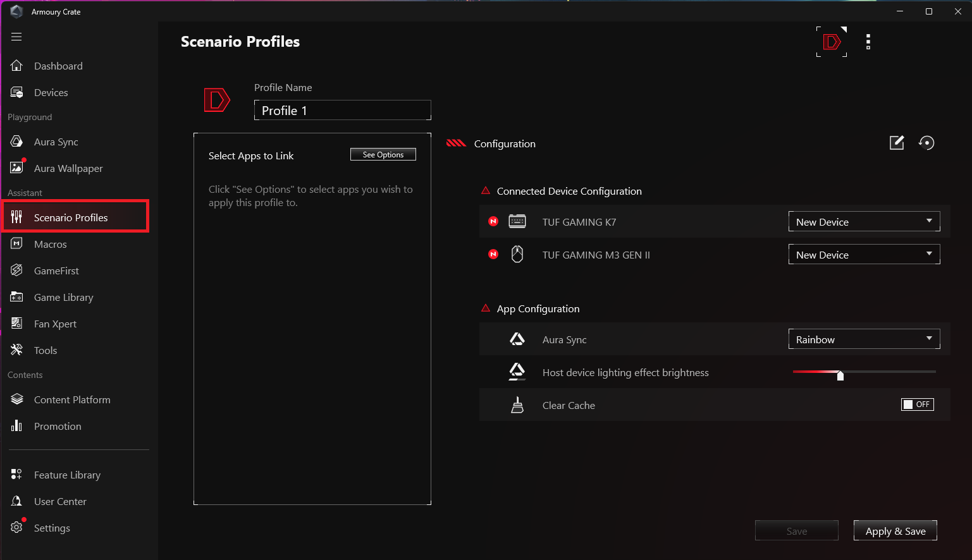Navigate to Aura Sync page

point(56,142)
